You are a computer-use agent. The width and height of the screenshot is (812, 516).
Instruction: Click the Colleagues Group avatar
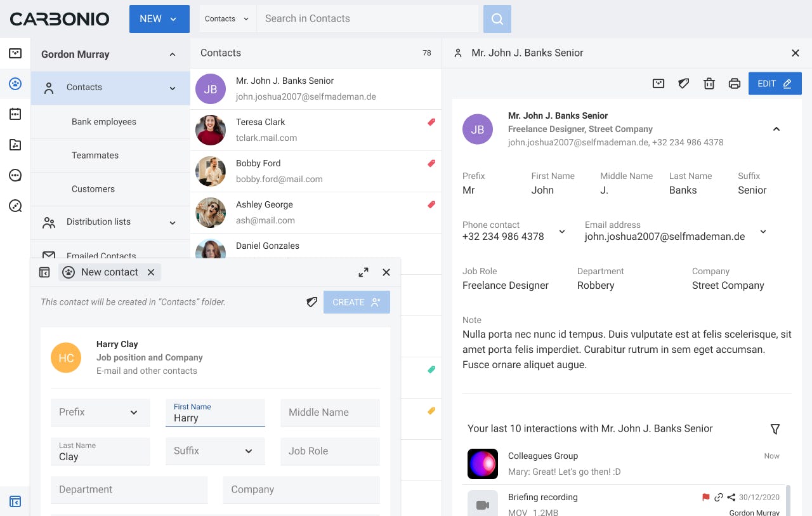(483, 463)
